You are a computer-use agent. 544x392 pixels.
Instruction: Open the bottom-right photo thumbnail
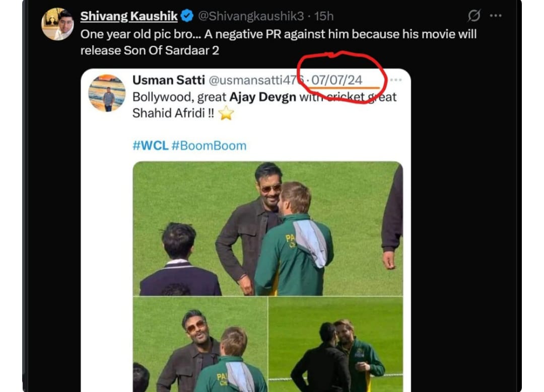point(335,344)
